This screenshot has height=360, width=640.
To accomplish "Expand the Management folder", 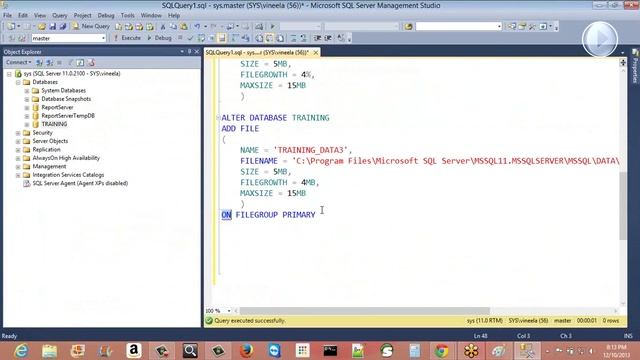I will [x=18, y=167].
